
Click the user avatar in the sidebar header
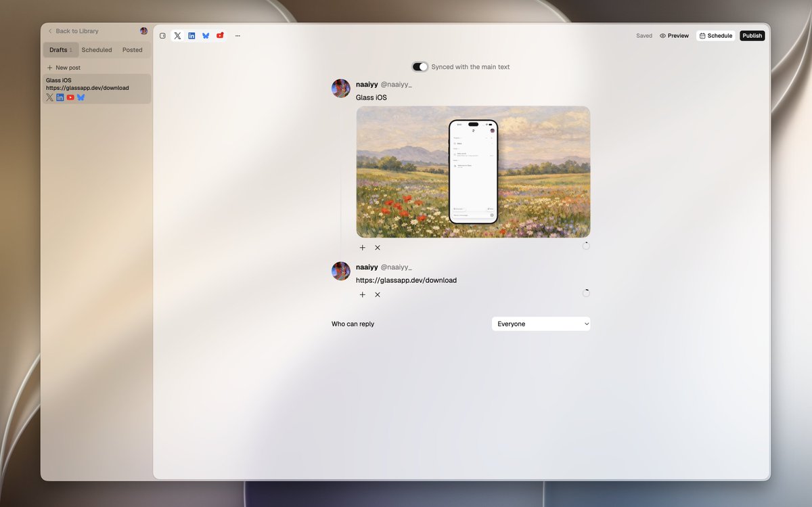pos(143,31)
